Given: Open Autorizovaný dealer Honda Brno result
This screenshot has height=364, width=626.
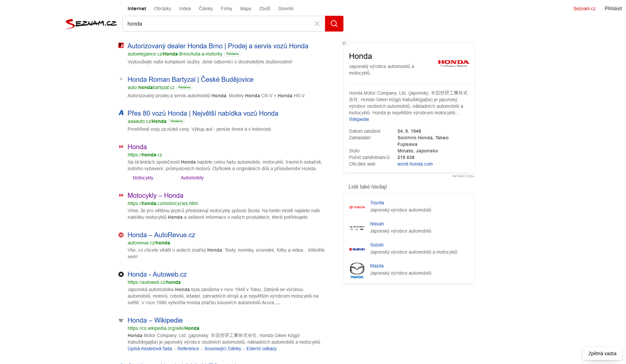Looking at the screenshot, I should click(x=218, y=46).
